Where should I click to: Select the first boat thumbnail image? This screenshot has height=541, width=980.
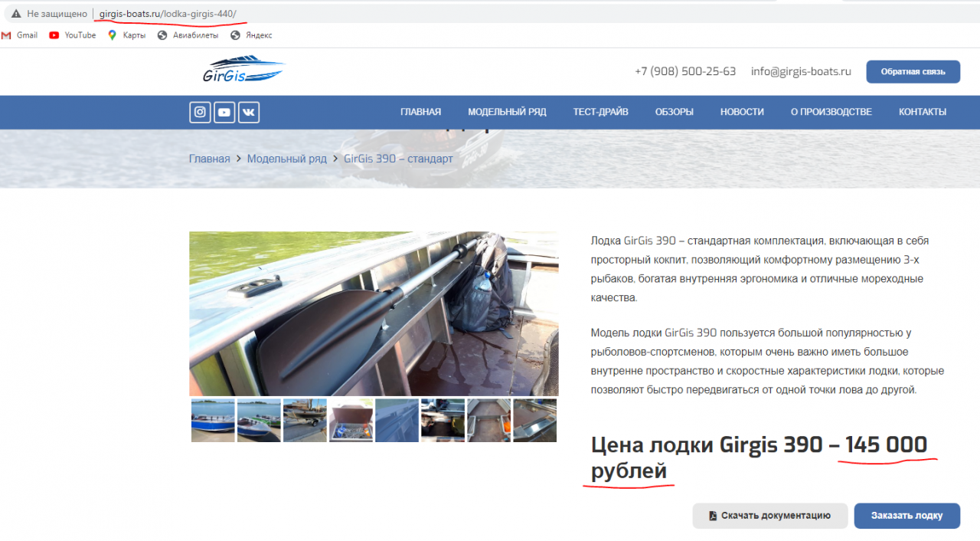click(213, 420)
